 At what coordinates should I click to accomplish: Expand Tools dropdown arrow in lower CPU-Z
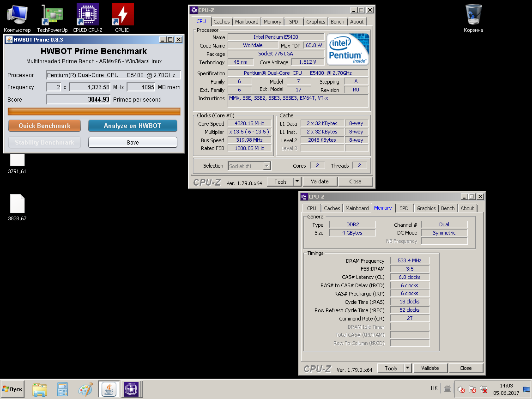407,368
